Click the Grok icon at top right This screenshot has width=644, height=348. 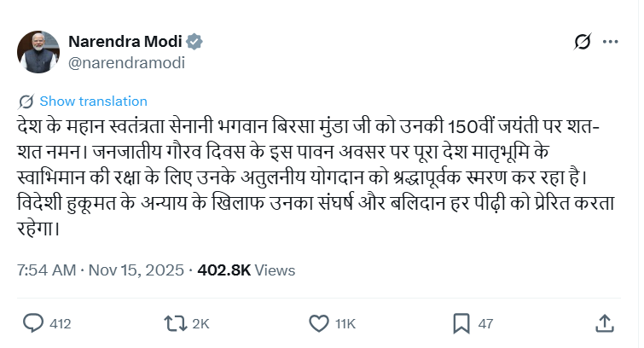pyautogui.click(x=583, y=42)
